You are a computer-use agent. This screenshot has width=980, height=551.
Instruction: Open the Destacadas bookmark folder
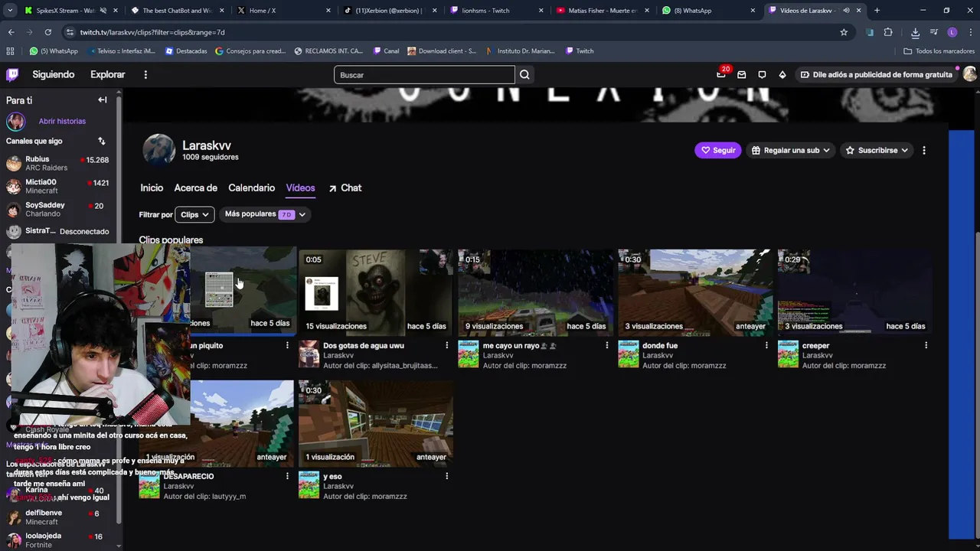pos(186,51)
